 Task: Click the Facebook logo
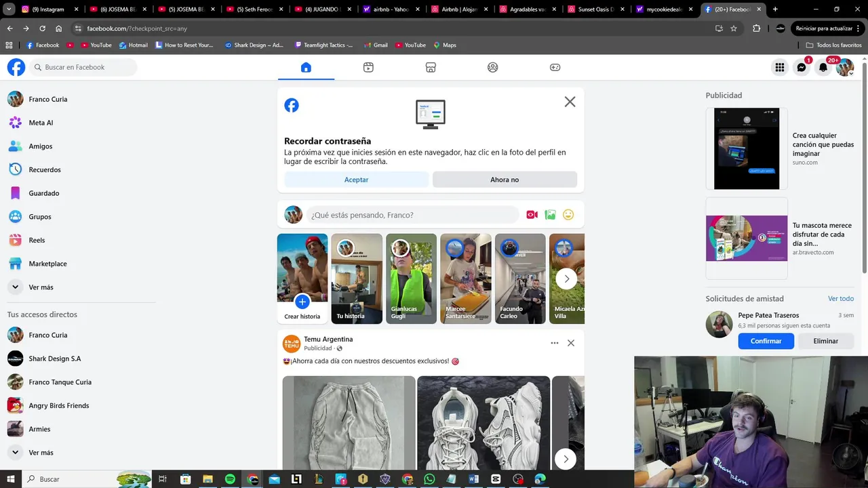pyautogui.click(x=16, y=67)
